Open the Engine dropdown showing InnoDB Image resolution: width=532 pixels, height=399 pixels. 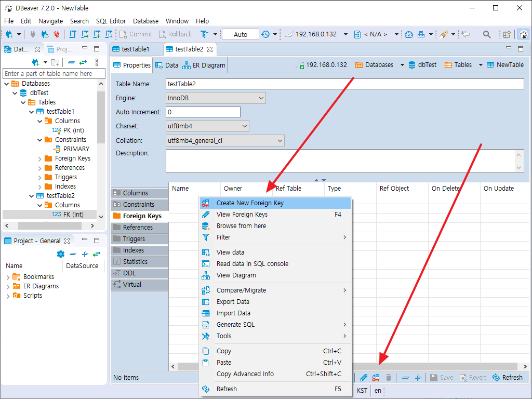pos(216,98)
